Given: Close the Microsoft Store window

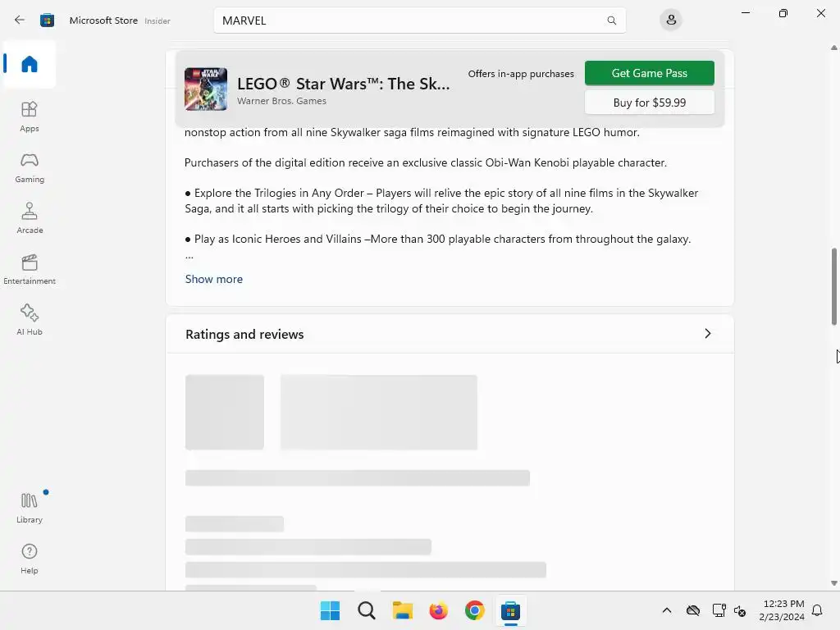Looking at the screenshot, I should [x=820, y=13].
